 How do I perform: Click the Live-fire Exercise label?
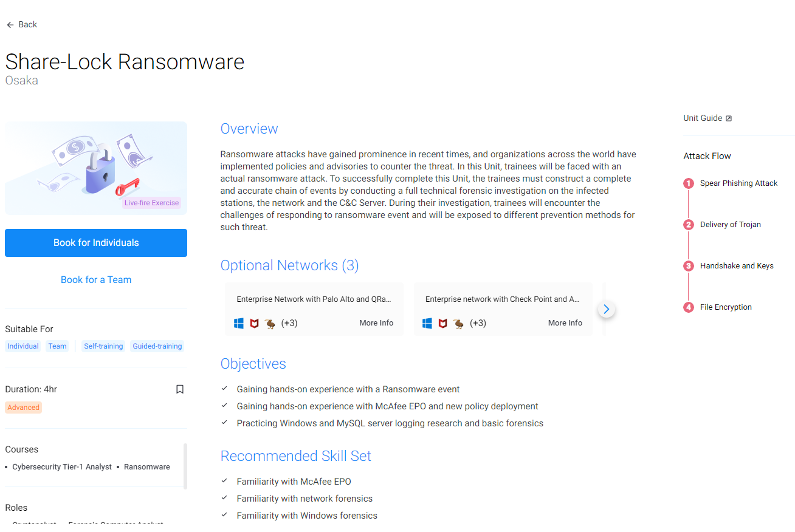pyautogui.click(x=152, y=203)
